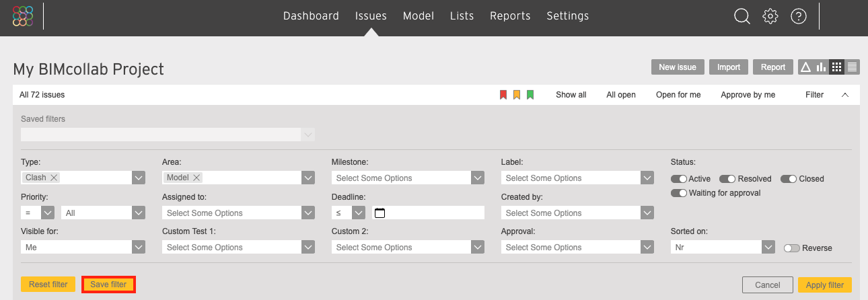Open the Issues menu
Viewport: 868px width, 300px height.
point(371,16)
